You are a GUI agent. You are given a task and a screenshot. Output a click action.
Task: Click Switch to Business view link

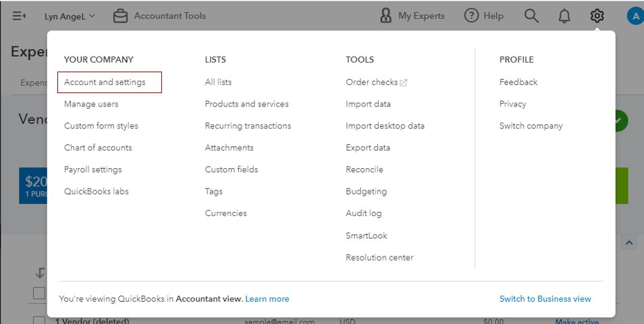tap(545, 298)
